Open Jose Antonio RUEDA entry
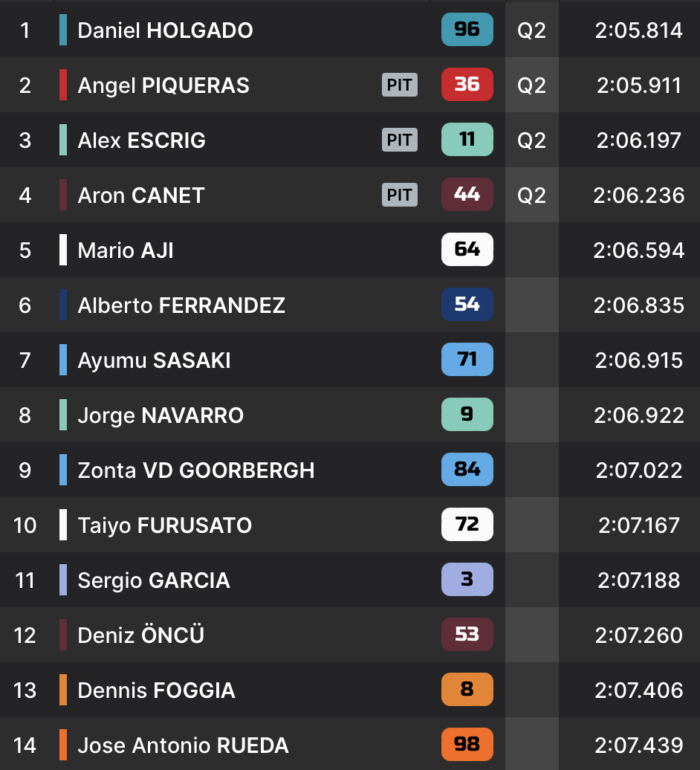Viewport: 700px width, 770px height. tap(183, 745)
